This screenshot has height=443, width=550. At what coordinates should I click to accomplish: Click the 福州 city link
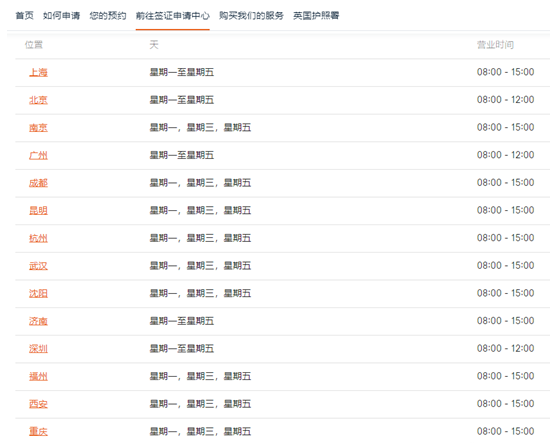(x=38, y=376)
